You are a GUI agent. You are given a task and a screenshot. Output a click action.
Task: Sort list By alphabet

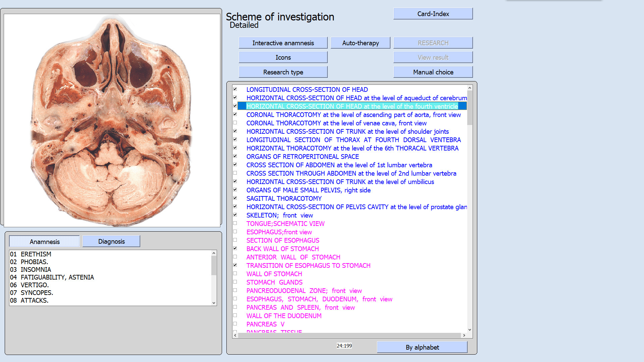(422, 347)
